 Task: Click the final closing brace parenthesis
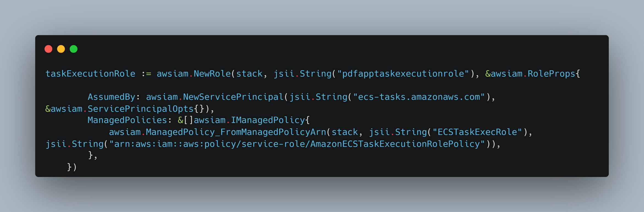click(72, 167)
